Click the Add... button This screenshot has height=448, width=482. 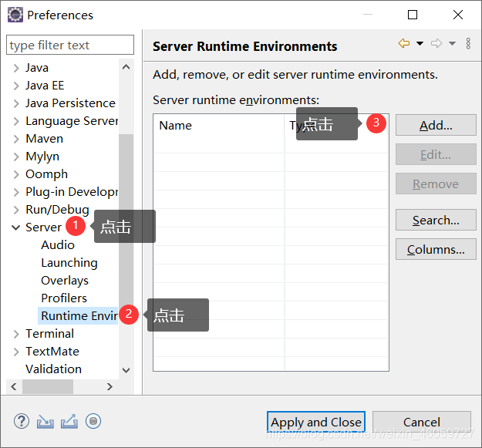(436, 125)
